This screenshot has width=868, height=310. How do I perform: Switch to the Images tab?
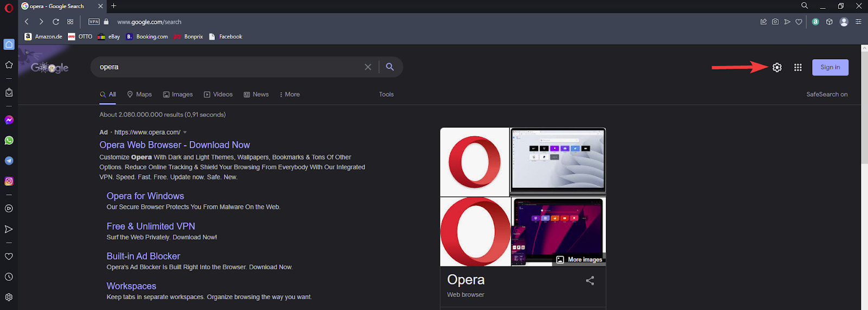click(178, 94)
